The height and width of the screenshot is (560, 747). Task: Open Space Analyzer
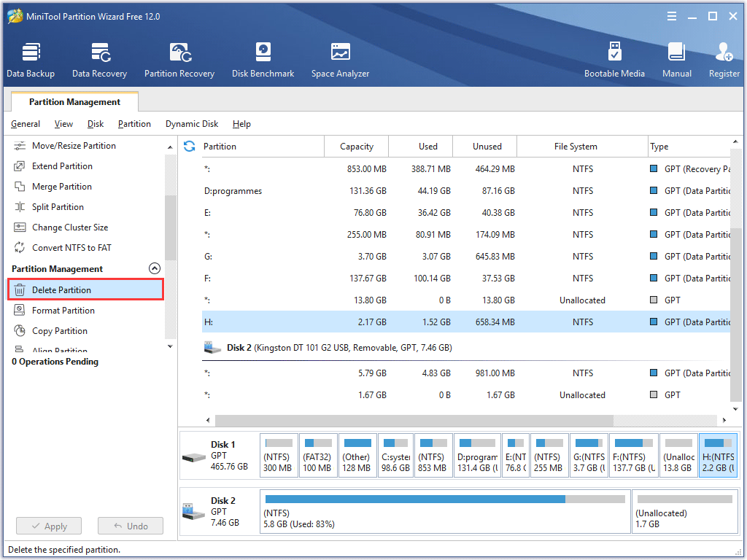click(x=340, y=60)
